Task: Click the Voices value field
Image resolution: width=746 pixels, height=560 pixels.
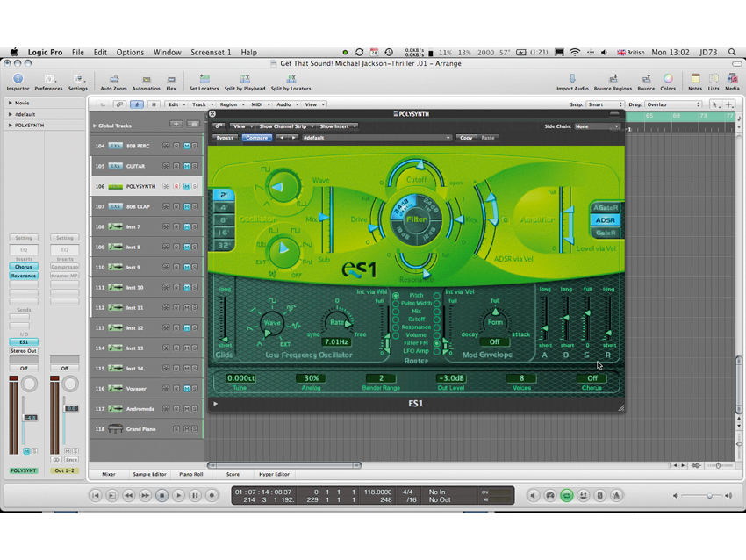Action: (x=521, y=378)
